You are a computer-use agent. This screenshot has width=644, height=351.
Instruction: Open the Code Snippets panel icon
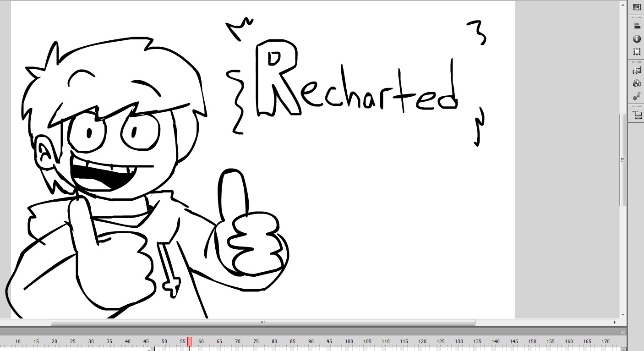click(x=637, y=71)
